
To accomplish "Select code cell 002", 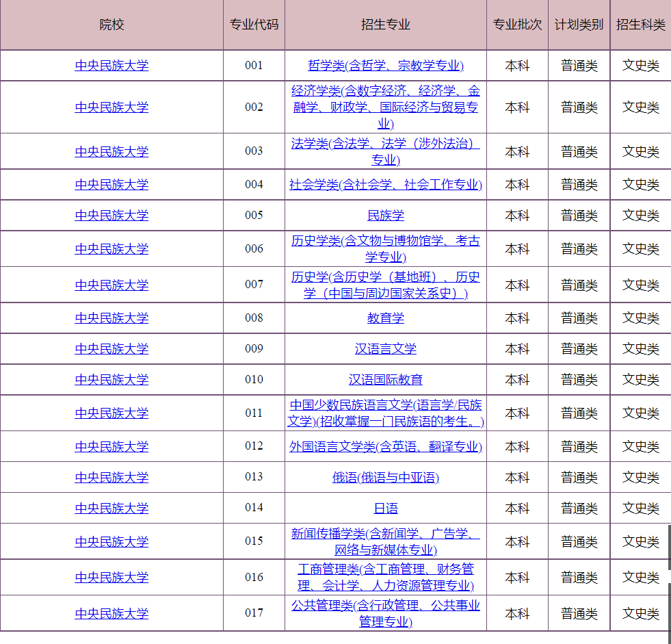I will (254, 107).
